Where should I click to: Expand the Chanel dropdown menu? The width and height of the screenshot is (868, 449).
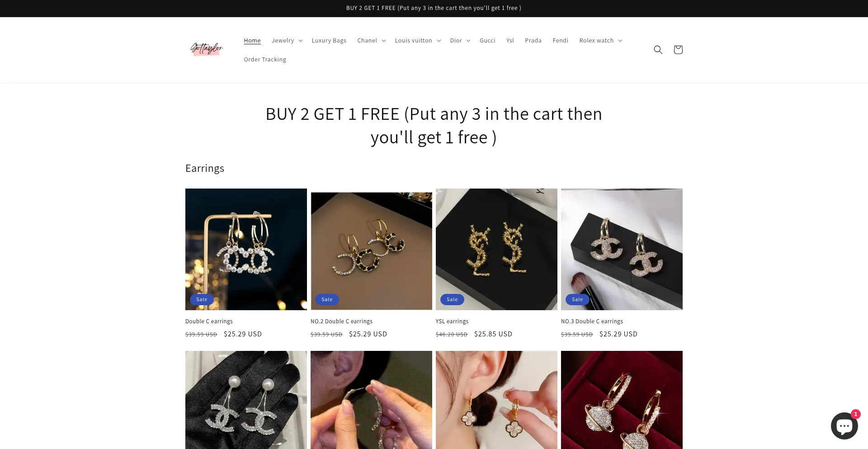coord(371,41)
